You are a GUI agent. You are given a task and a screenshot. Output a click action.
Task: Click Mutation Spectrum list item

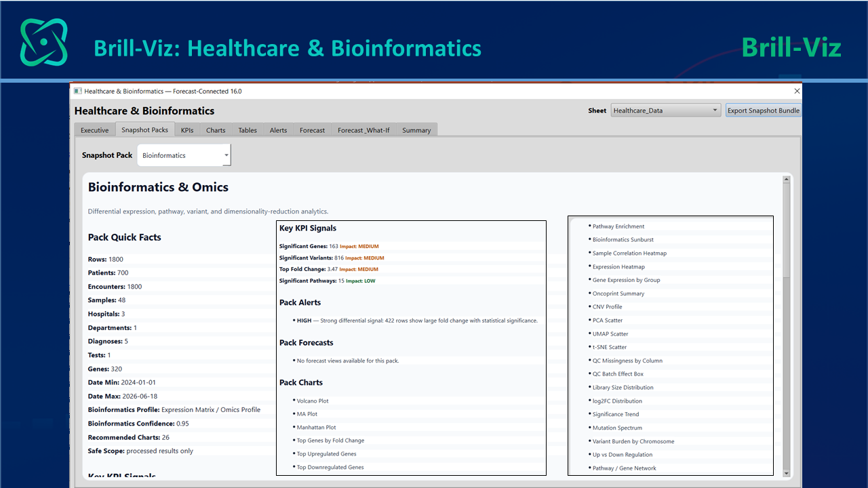click(617, 428)
